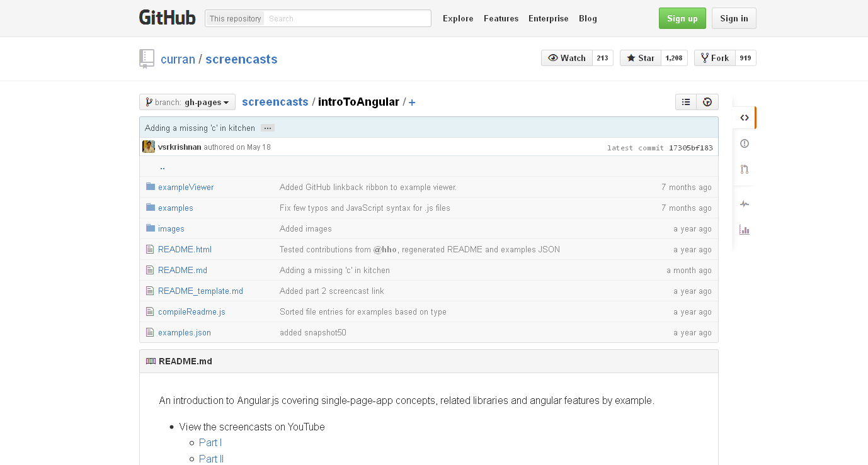
Task: Open the GitHub logo home link
Action: [167, 18]
